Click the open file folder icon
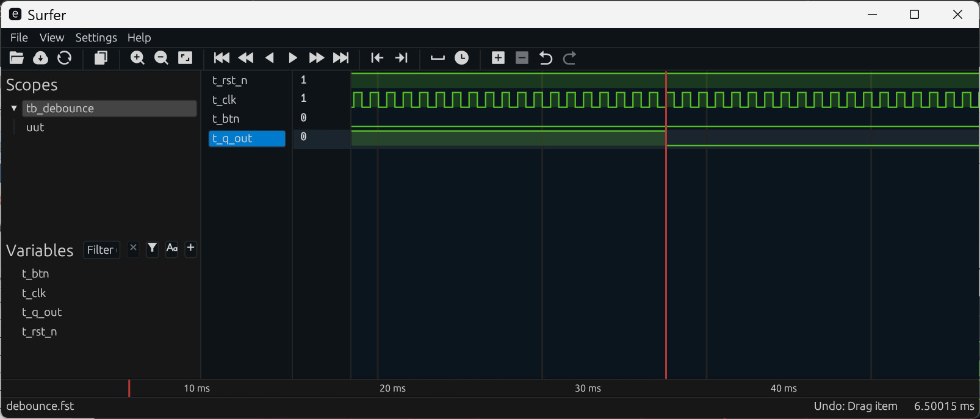 pos(16,58)
